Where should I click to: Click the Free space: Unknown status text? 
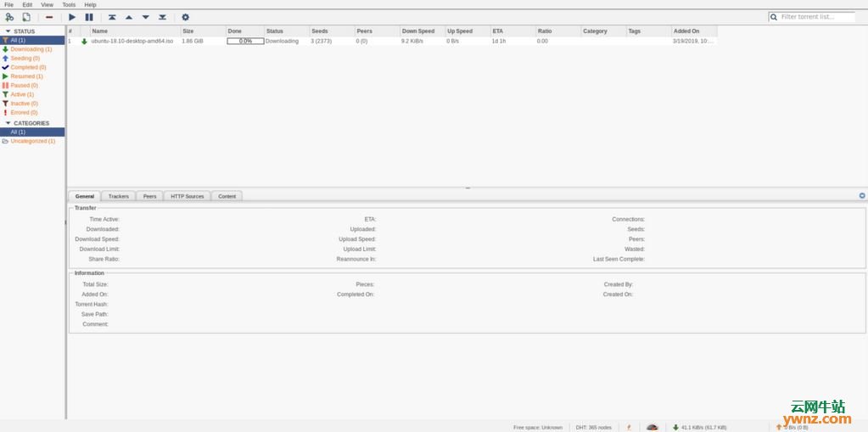(538, 428)
